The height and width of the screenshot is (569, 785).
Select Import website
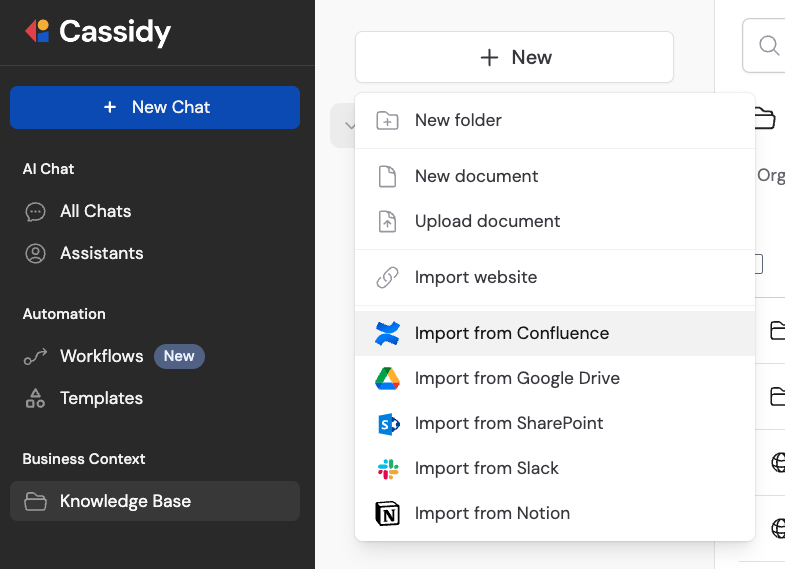pyautogui.click(x=555, y=277)
